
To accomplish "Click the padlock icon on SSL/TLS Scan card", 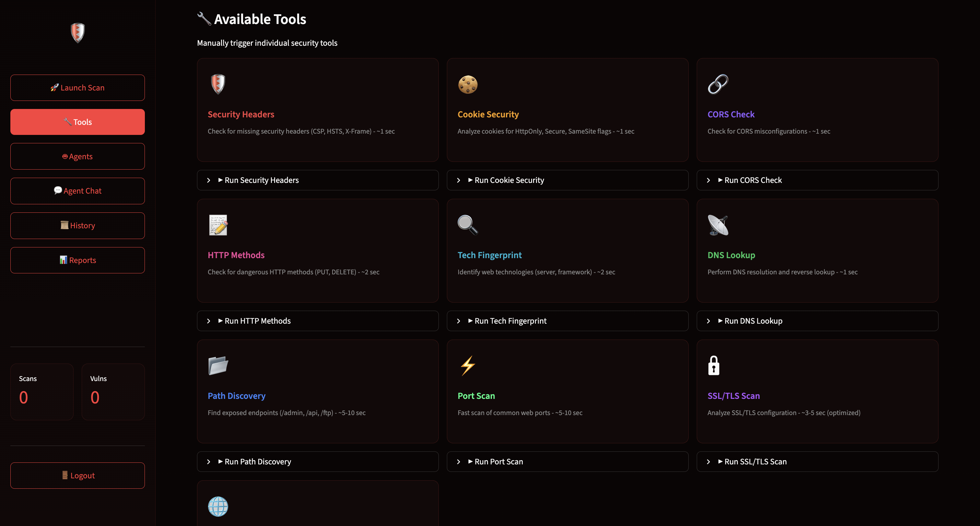I will click(713, 365).
